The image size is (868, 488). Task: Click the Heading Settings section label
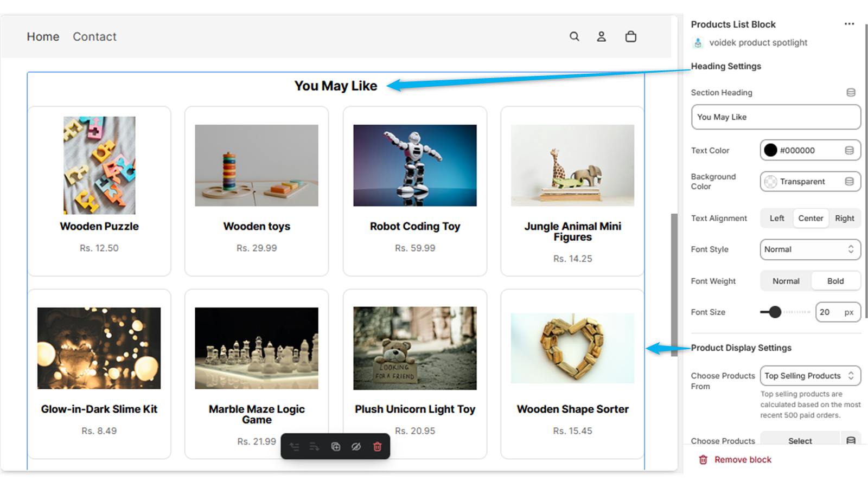coord(726,66)
